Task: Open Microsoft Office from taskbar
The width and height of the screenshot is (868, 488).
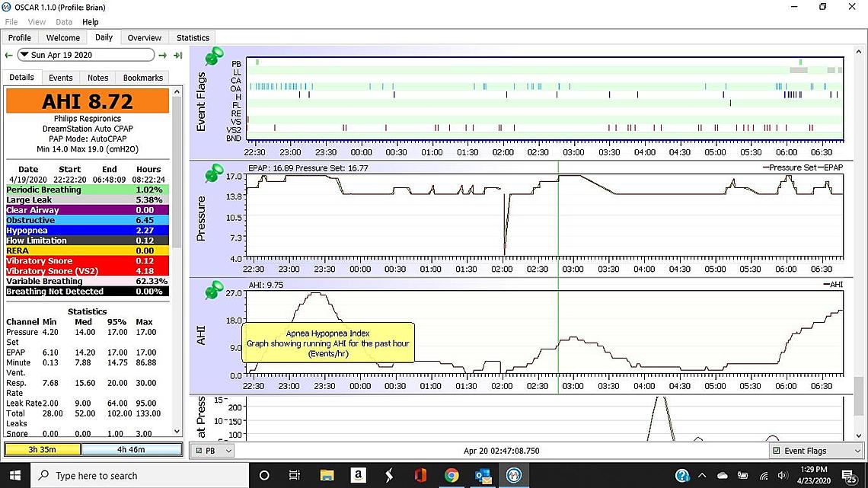Action: [x=420, y=475]
